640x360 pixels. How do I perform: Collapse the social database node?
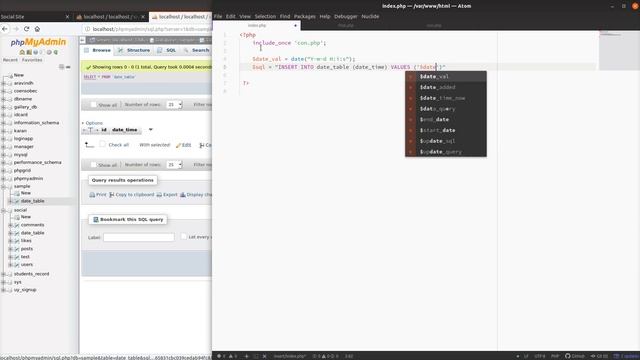point(4,210)
